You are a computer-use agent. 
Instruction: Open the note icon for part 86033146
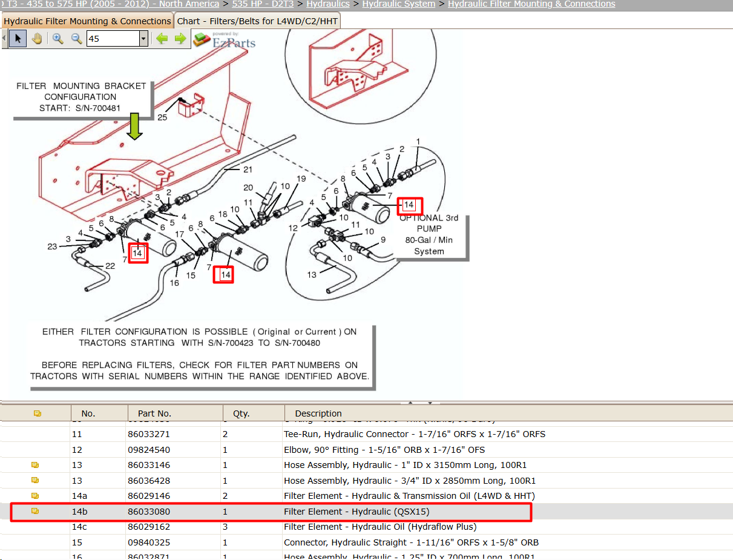pos(35,465)
